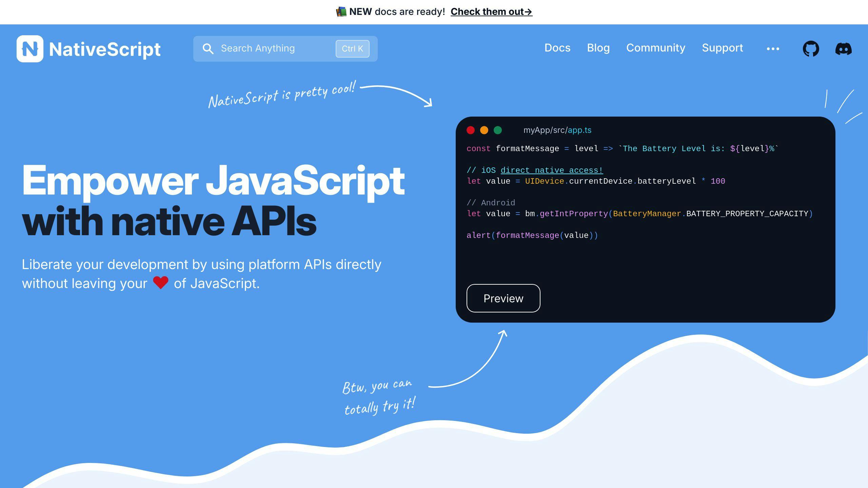Click the Ctrl K shortcut badge

click(352, 48)
